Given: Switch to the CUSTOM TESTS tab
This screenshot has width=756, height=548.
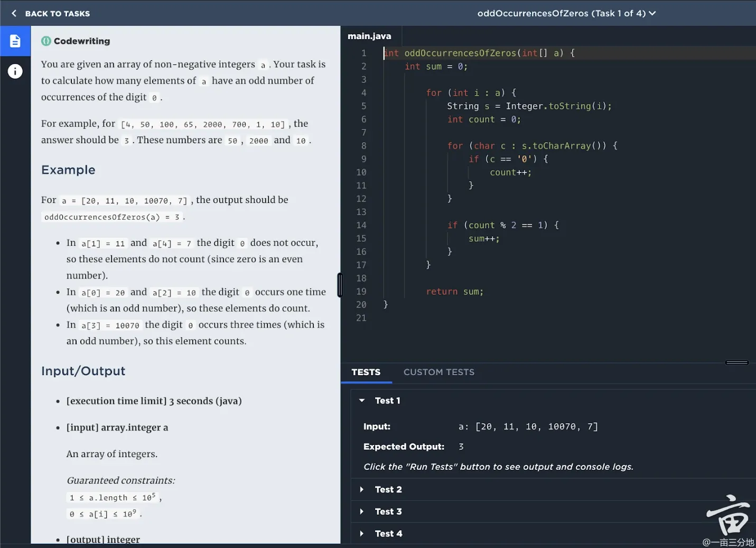Looking at the screenshot, I should click(x=439, y=372).
